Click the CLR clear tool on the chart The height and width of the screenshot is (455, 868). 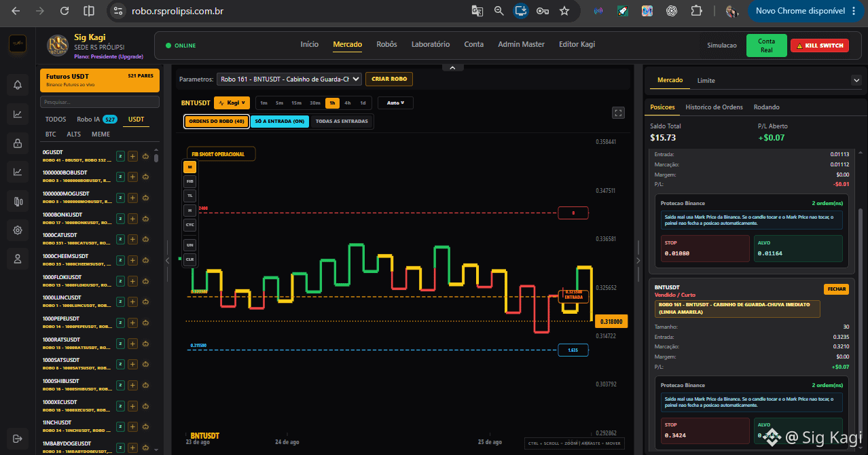[190, 259]
